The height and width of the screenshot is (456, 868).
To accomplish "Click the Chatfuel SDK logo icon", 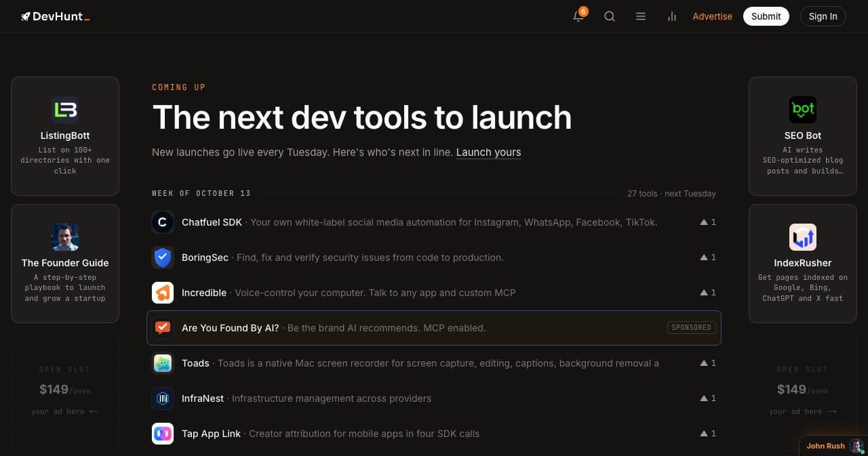I will click(x=163, y=222).
